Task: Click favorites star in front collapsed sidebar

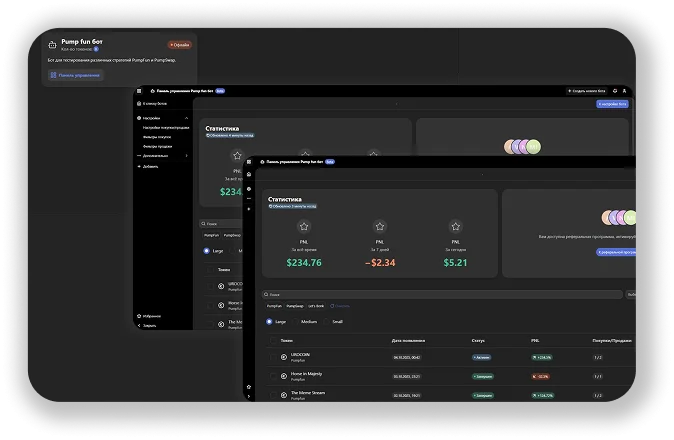Action: (x=249, y=387)
